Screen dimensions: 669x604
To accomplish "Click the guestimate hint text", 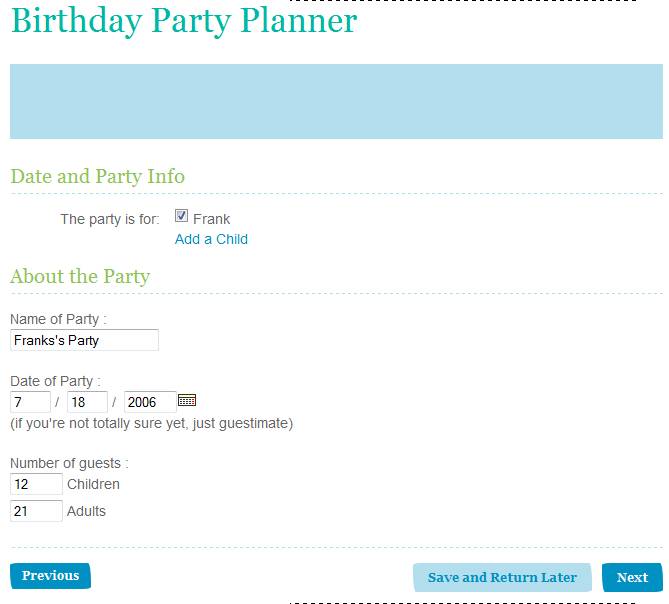I will point(151,423).
